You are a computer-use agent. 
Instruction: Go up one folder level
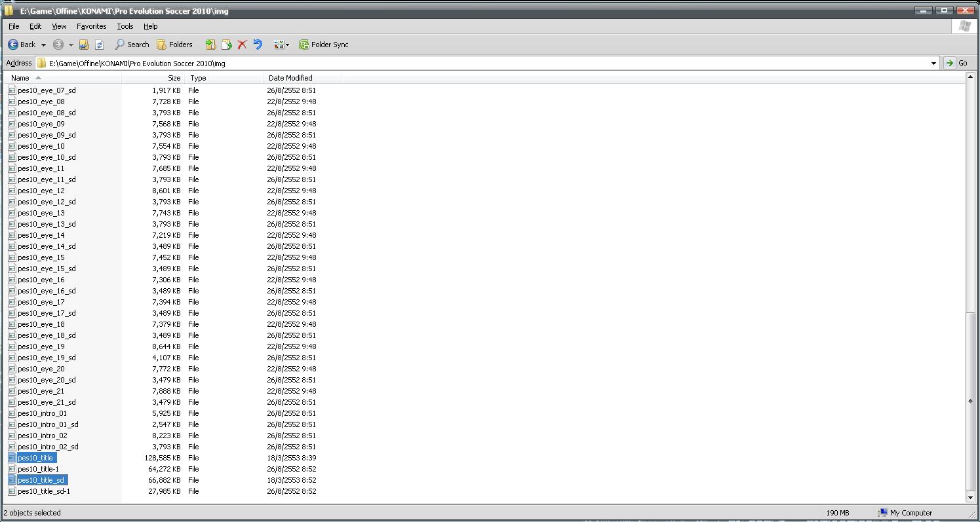coord(84,45)
